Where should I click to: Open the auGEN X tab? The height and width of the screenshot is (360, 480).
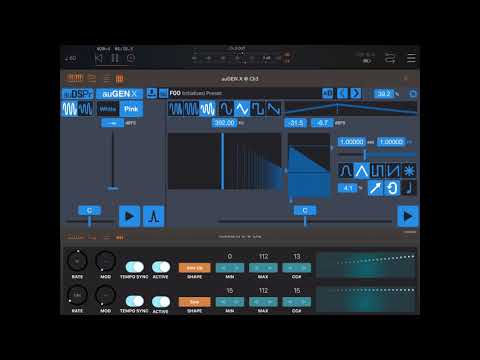point(119,94)
